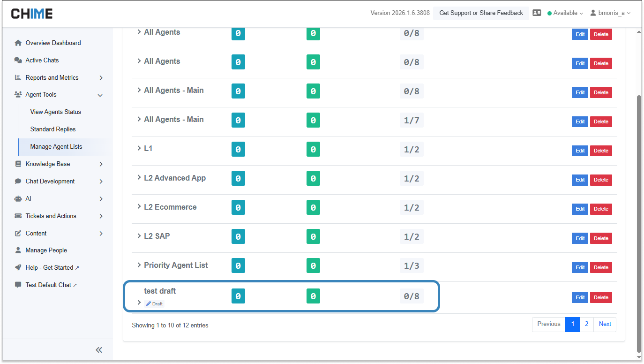Edit the L2 Ecommerce agent list

[580, 209]
